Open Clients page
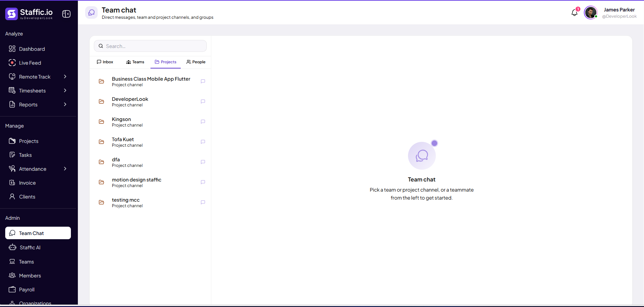This screenshot has height=307, width=644. pyautogui.click(x=38, y=197)
